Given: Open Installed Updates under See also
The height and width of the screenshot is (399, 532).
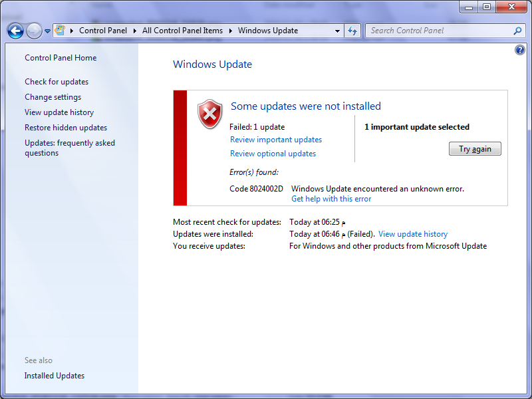Looking at the screenshot, I should click(55, 376).
